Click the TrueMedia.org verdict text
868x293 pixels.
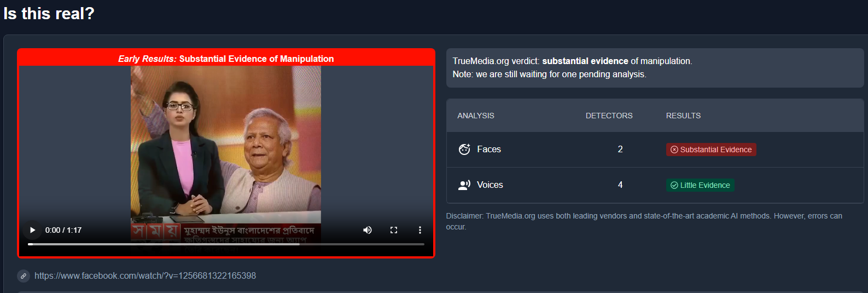[572, 61]
